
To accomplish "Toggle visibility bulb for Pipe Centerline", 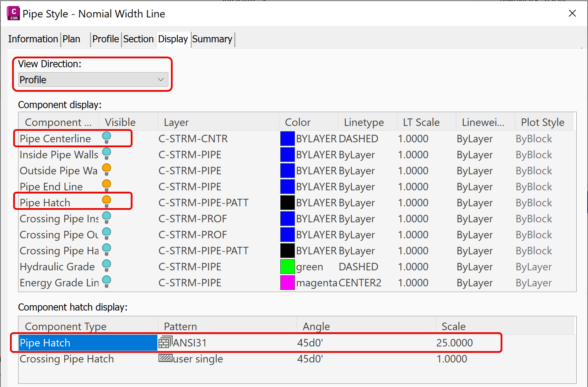I will (107, 138).
